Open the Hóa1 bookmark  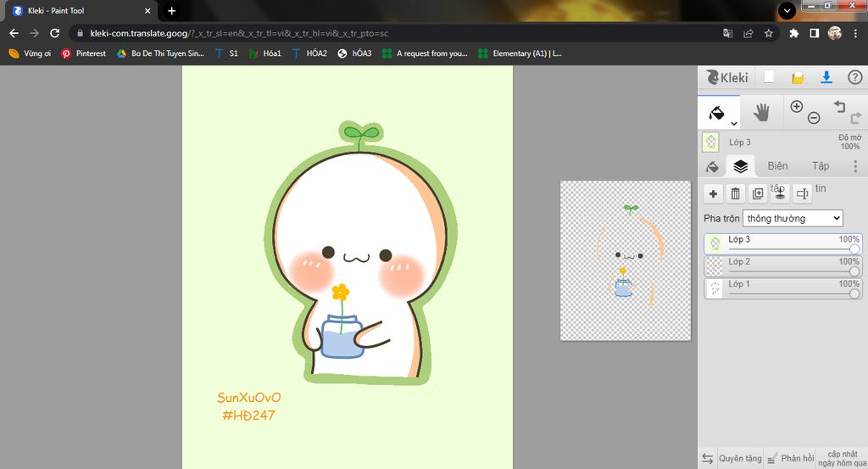(x=265, y=53)
